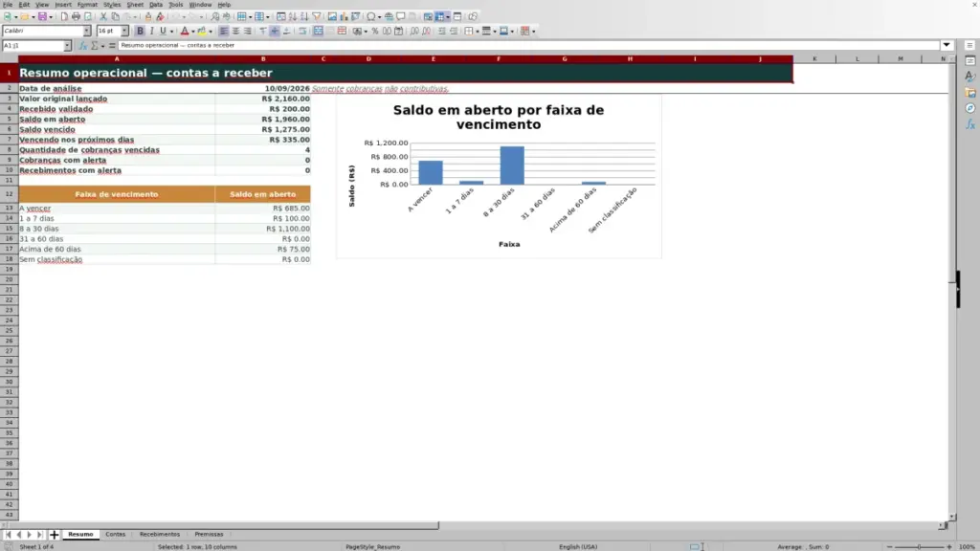The height and width of the screenshot is (551, 980).
Task: Open sidebar Properties panel icon
Action: tap(970, 60)
